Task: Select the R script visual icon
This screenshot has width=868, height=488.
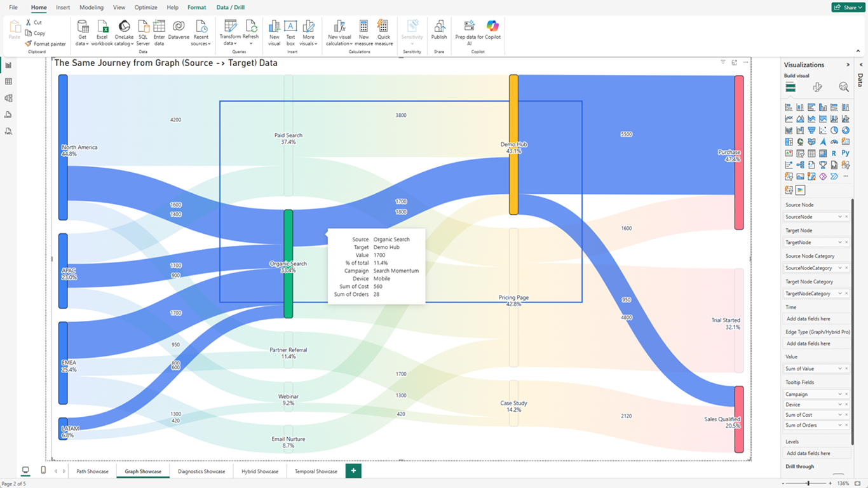Action: tap(834, 153)
